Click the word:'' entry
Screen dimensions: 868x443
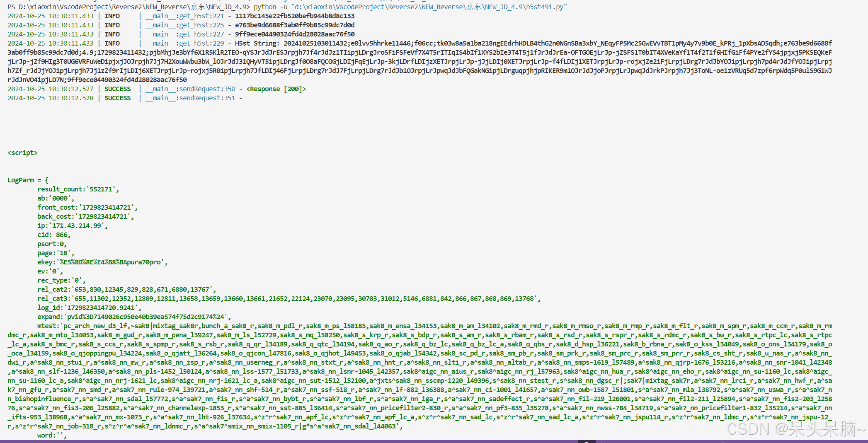(52, 435)
